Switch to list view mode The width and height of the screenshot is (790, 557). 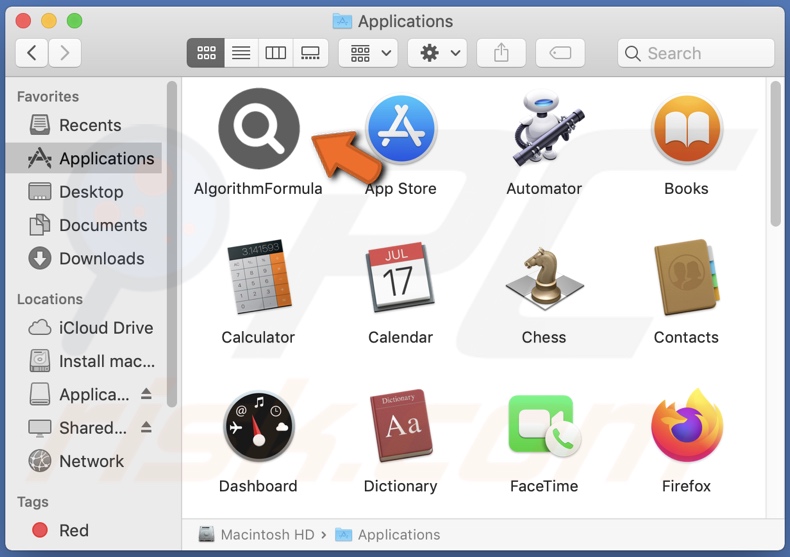[x=241, y=53]
